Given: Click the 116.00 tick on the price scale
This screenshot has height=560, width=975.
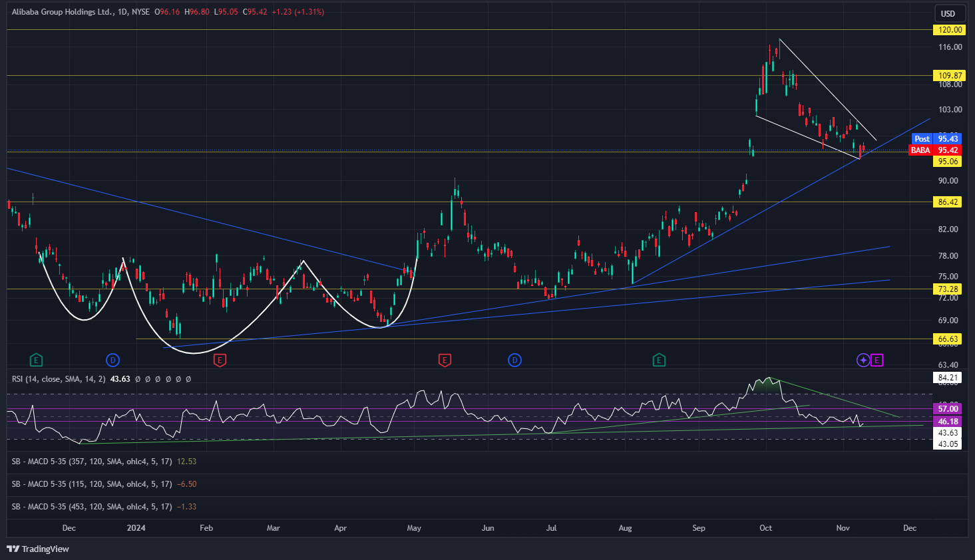Looking at the screenshot, I should pyautogui.click(x=950, y=47).
